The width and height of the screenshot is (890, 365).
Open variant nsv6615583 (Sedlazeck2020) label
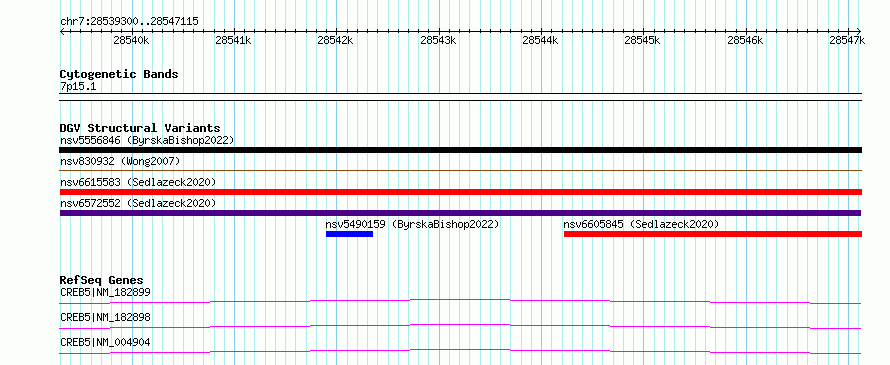(138, 182)
